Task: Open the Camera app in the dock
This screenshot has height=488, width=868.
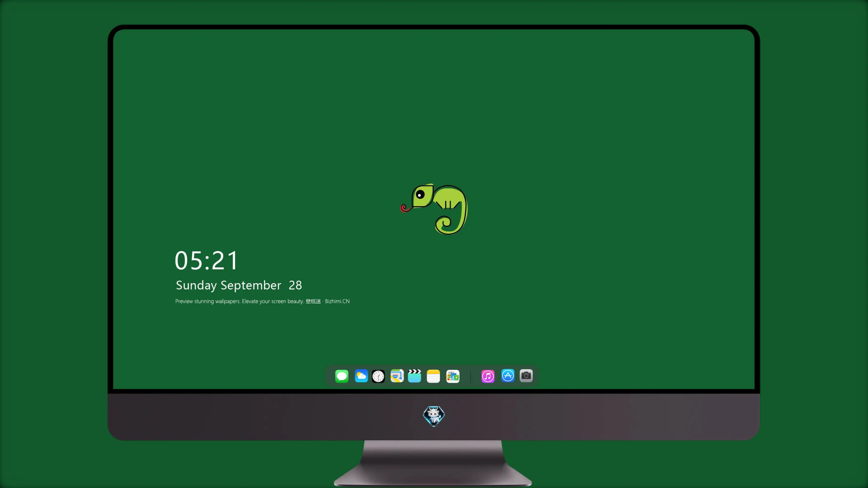Action: point(526,375)
